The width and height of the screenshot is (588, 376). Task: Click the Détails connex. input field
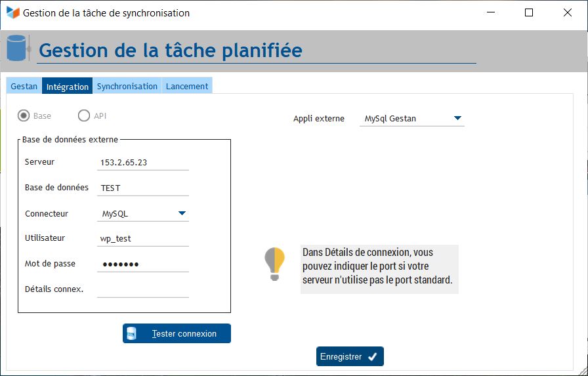coord(142,289)
